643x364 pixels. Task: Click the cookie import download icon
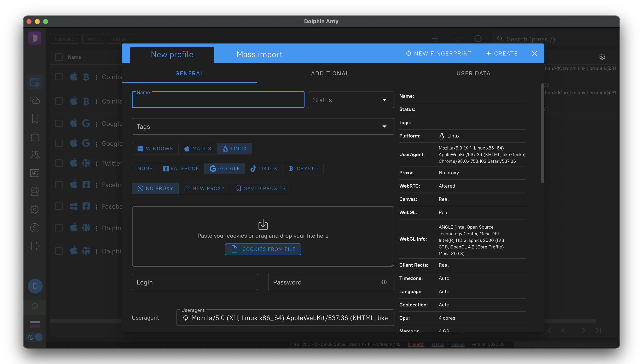pyautogui.click(x=263, y=224)
